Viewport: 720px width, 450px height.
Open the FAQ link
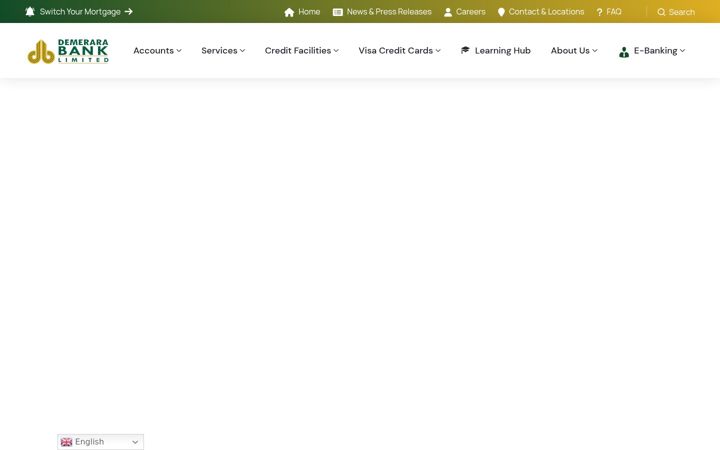coord(614,12)
